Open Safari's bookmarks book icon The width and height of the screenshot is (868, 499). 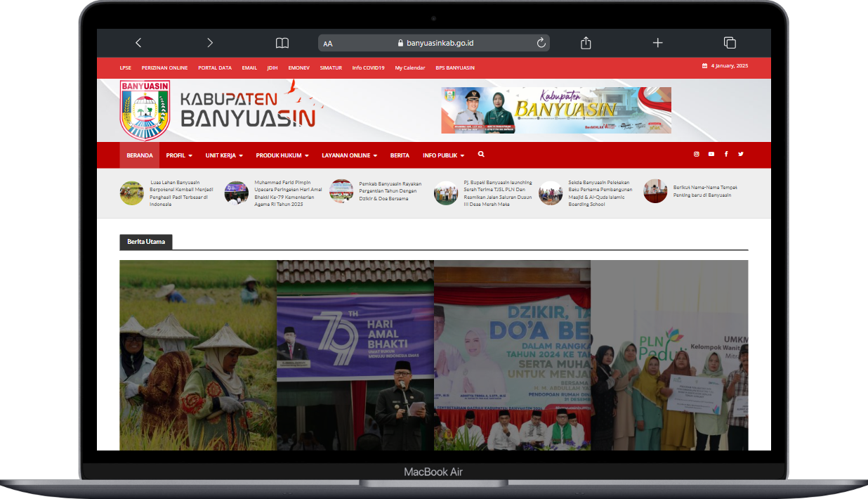[282, 43]
